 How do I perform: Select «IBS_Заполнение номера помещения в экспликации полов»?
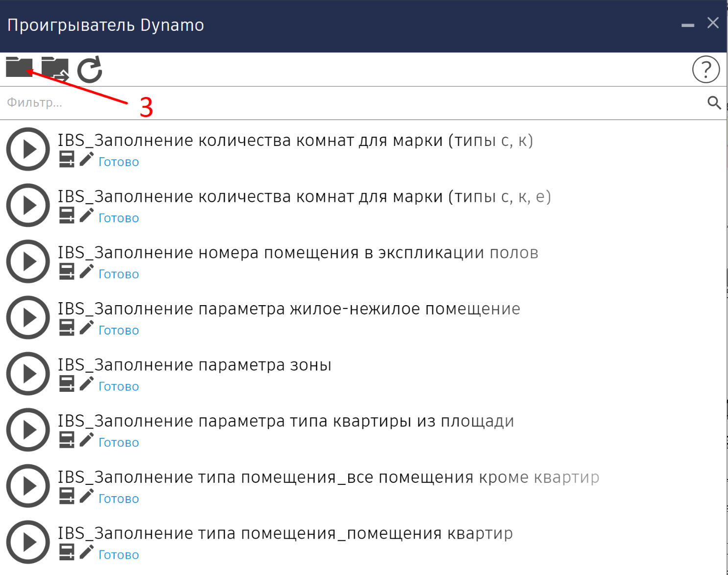tap(298, 253)
